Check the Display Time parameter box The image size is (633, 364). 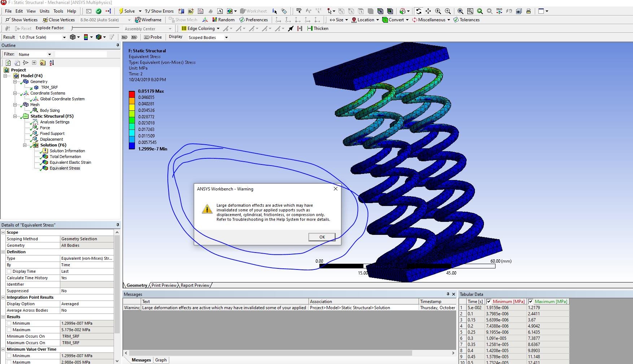[x=9, y=272]
